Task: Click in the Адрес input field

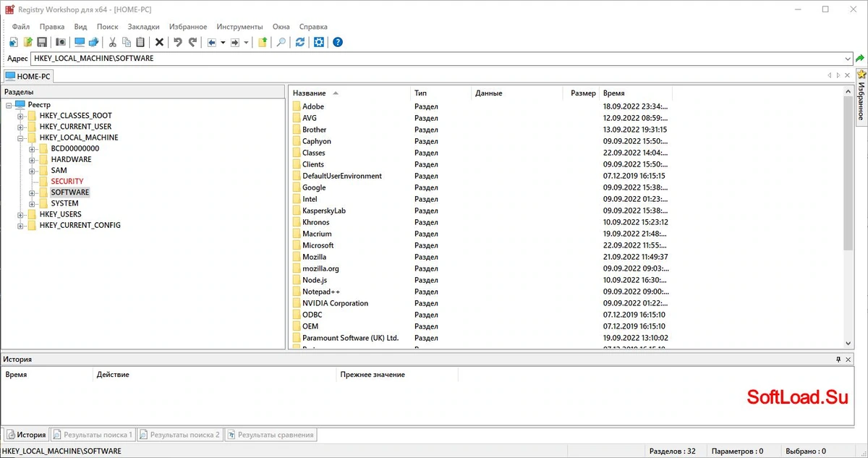Action: [x=436, y=59]
